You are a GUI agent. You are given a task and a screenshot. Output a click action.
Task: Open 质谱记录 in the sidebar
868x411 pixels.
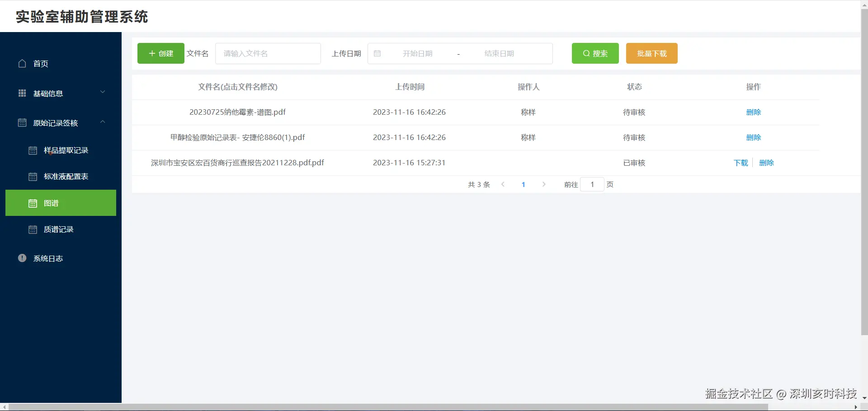pyautogui.click(x=61, y=229)
